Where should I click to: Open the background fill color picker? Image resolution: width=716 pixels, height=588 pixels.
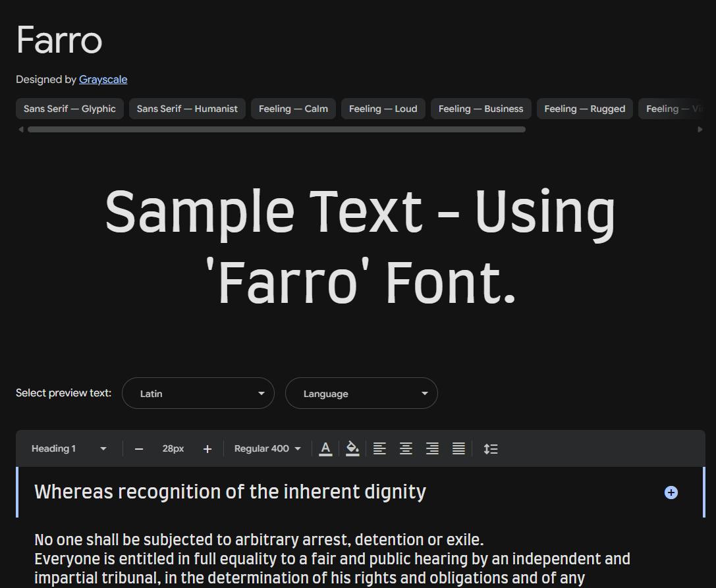(352, 449)
